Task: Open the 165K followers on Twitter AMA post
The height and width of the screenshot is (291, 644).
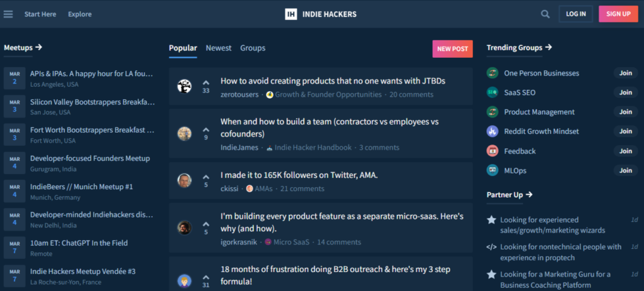Action: click(x=299, y=175)
